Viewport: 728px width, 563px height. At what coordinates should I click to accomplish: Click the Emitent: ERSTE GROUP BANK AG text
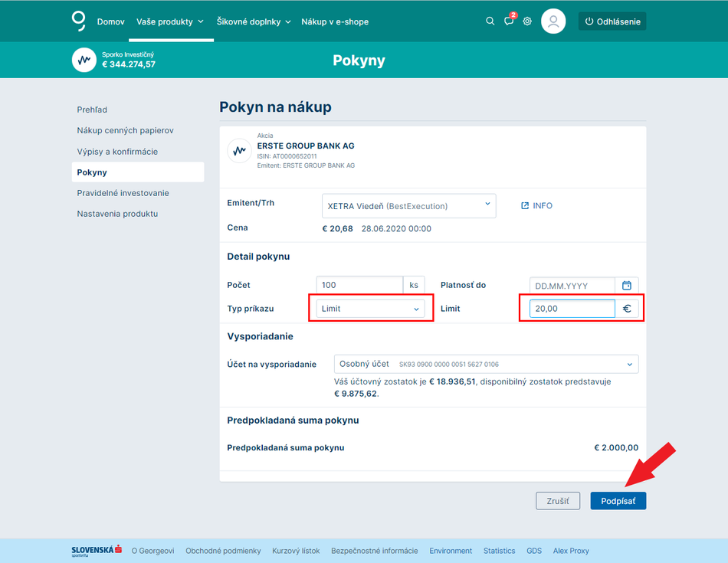point(306,165)
